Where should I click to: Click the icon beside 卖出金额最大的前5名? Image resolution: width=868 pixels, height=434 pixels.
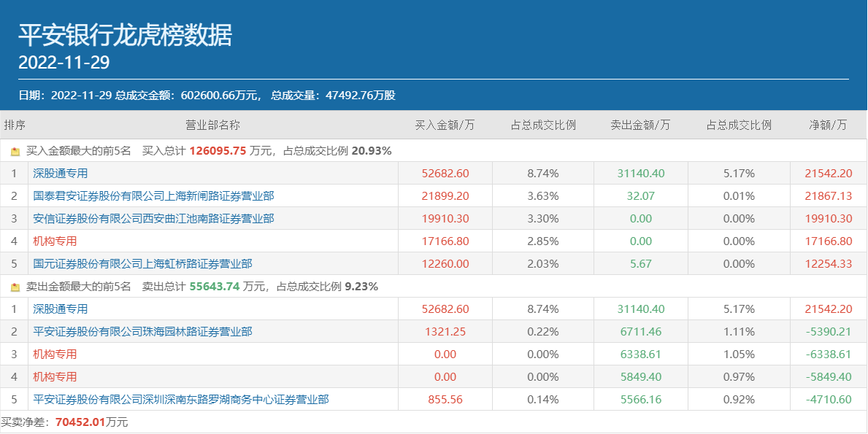tap(15, 287)
